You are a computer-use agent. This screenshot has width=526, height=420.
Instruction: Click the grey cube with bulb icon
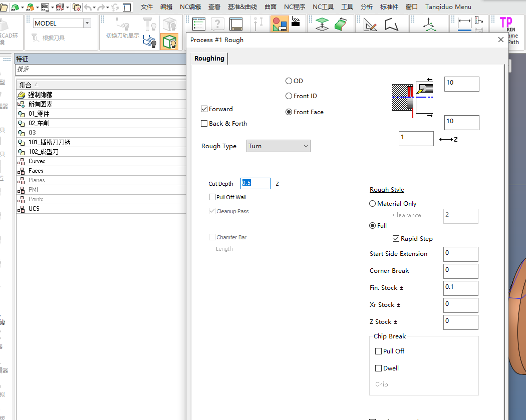point(169,24)
